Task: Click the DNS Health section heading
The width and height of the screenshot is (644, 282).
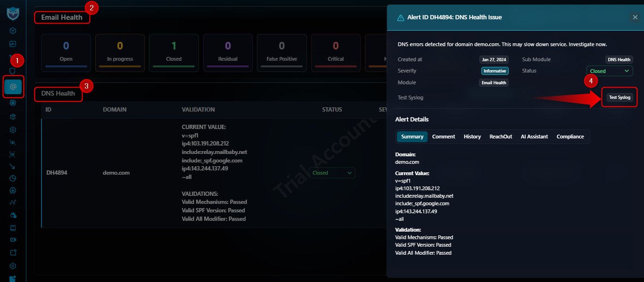Action: [x=58, y=93]
